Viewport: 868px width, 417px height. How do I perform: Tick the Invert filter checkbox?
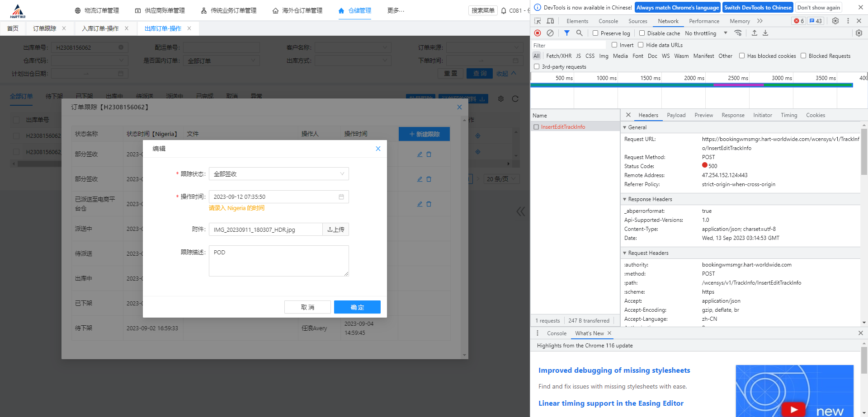(x=614, y=45)
